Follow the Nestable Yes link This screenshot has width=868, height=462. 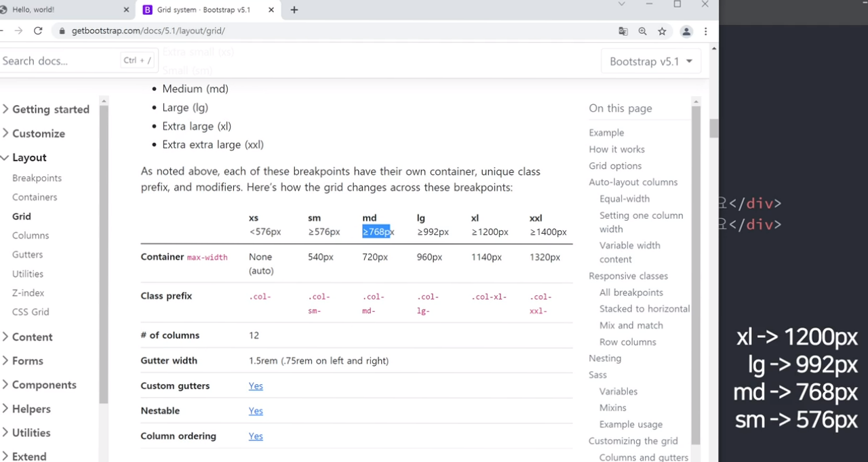point(256,411)
